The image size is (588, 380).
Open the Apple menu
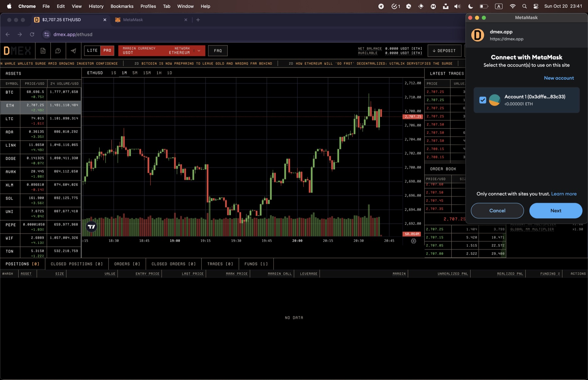pyautogui.click(x=9, y=6)
